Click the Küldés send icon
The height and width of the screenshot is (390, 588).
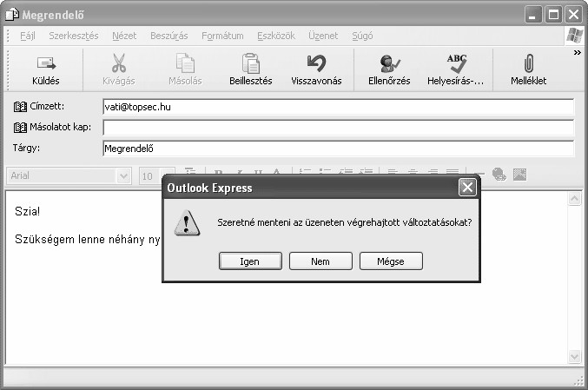coord(46,63)
